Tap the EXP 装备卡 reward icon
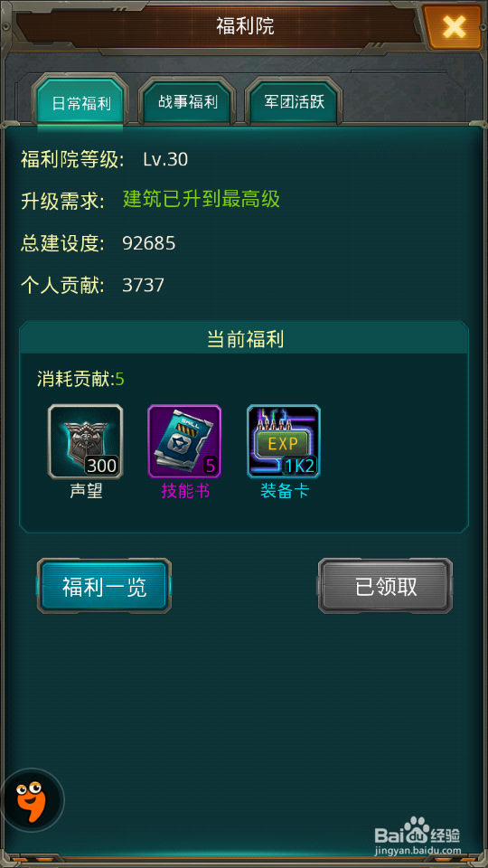 (x=284, y=441)
